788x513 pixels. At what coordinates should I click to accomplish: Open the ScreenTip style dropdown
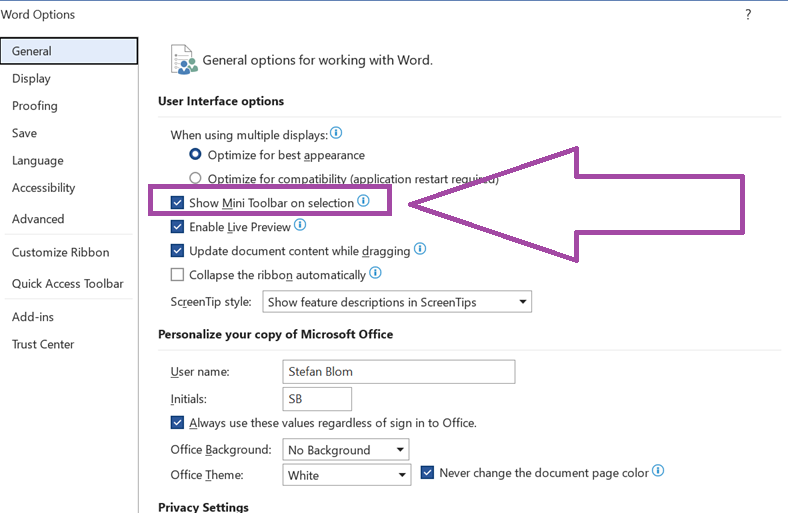pyautogui.click(x=397, y=301)
